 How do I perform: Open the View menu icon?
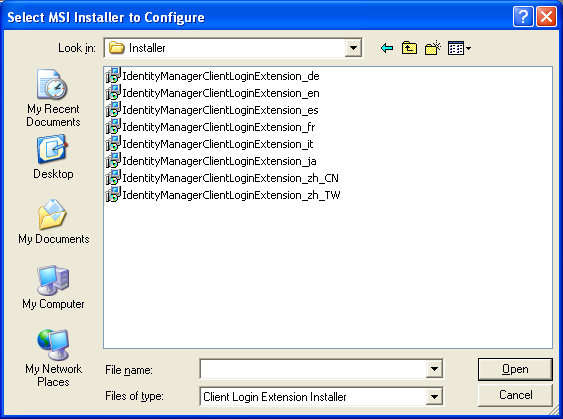459,48
